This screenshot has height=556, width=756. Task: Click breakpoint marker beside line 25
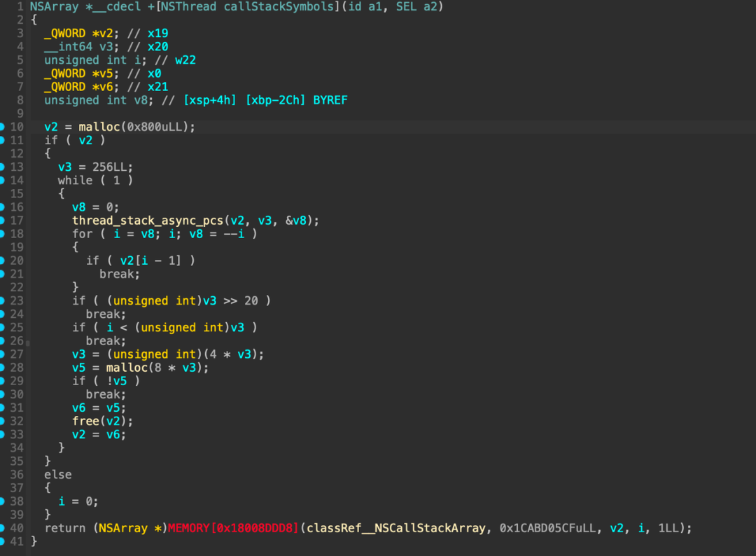click(x=1, y=328)
